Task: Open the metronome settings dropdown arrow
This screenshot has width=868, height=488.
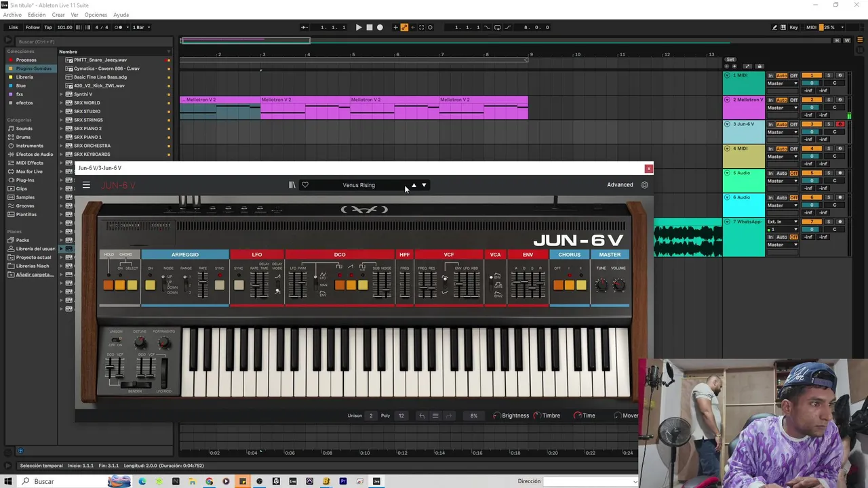Action: click(x=128, y=27)
